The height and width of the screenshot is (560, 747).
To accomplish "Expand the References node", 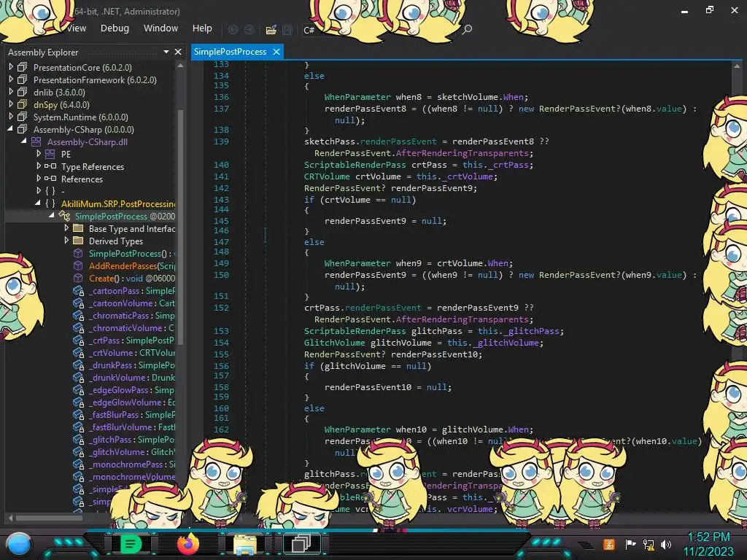I will click(x=39, y=179).
